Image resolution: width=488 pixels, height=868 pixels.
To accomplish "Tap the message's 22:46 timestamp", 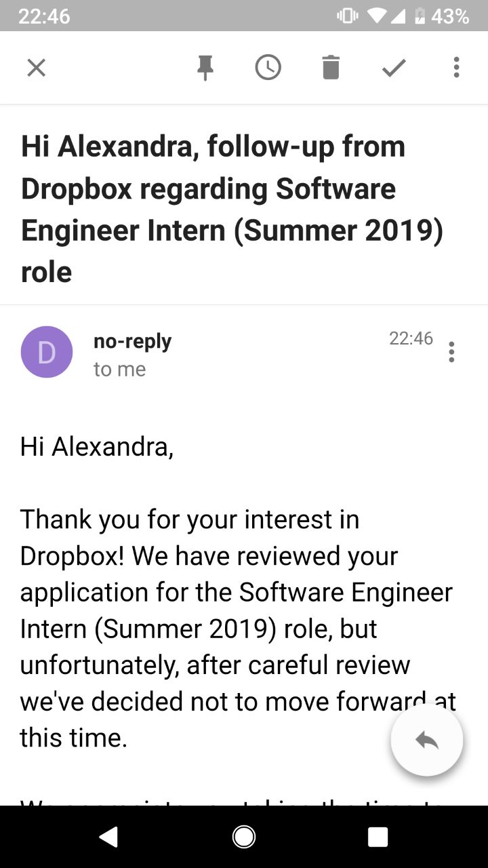I will tap(411, 338).
